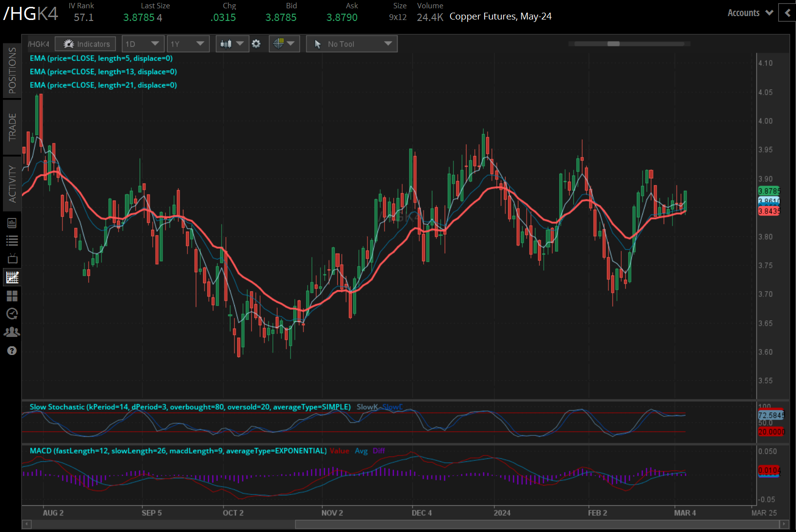Open the Indicators studies button
The image size is (796, 532).
click(85, 44)
